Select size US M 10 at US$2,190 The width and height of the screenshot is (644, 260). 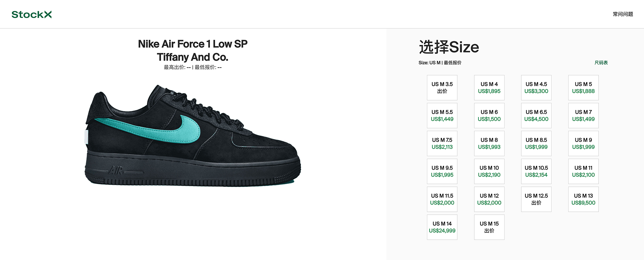click(489, 171)
